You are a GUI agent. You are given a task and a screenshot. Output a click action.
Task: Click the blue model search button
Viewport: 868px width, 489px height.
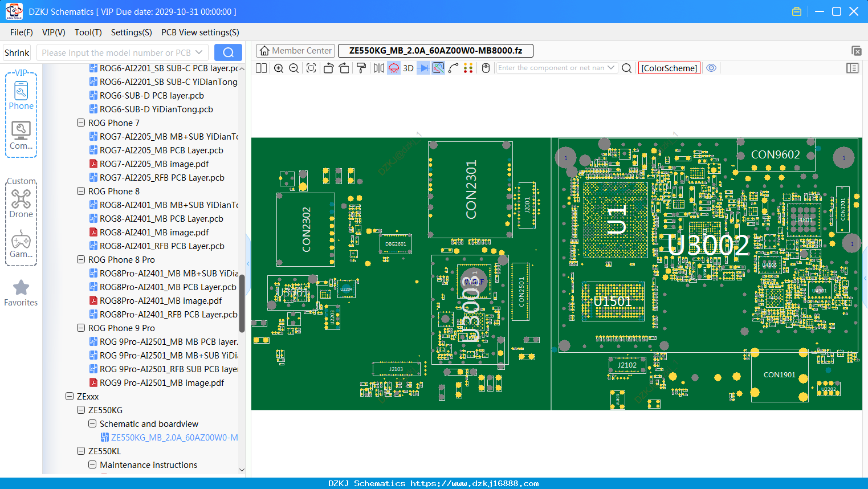[x=228, y=52]
